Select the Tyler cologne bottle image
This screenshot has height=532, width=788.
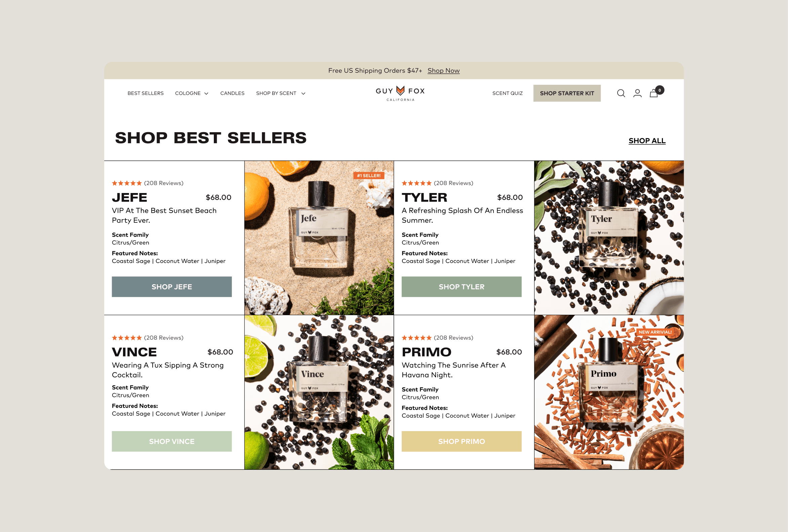click(x=608, y=238)
